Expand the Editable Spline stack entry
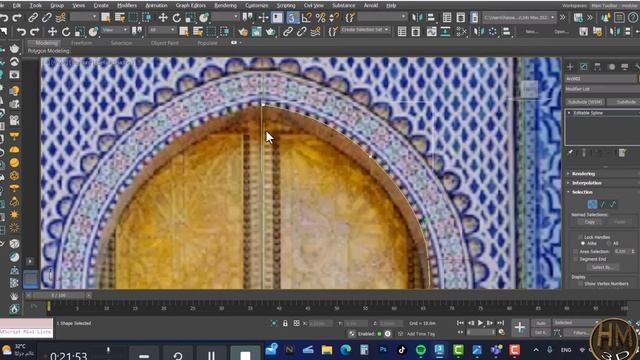Viewport: 640px width, 360px height. 569,113
